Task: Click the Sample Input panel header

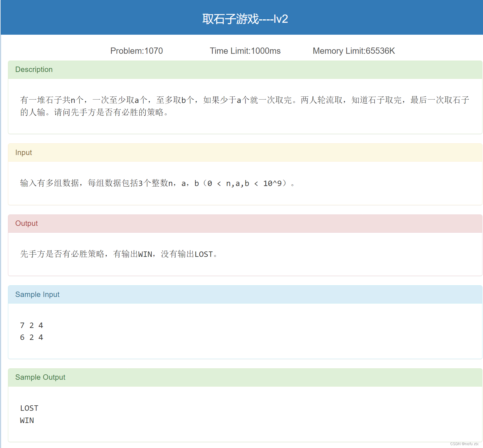Action: pyautogui.click(x=37, y=294)
